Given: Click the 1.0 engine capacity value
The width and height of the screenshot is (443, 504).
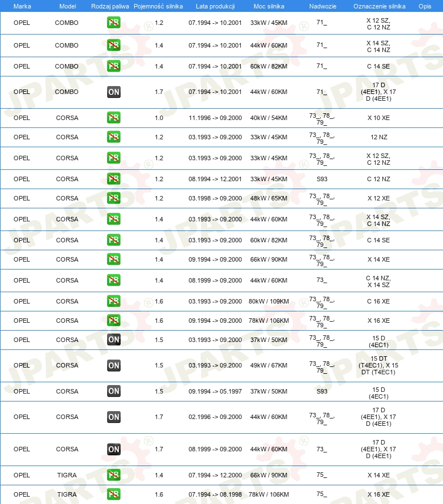Looking at the screenshot, I should pos(159,118).
